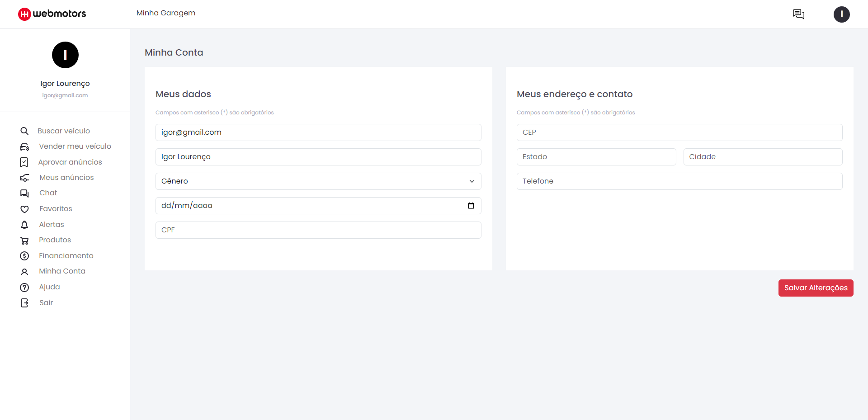Open the chat messages icon in header
Image resolution: width=868 pixels, height=420 pixels.
click(x=798, y=14)
